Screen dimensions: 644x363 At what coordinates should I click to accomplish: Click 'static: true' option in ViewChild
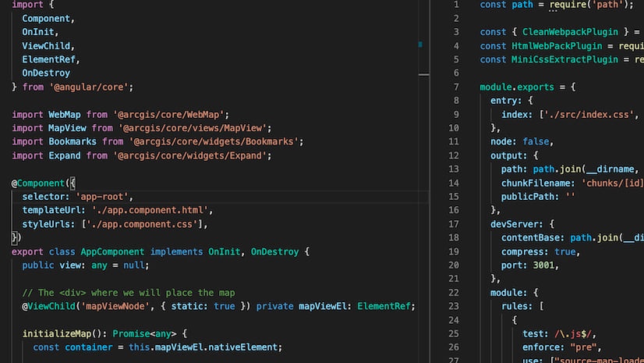[x=203, y=307]
